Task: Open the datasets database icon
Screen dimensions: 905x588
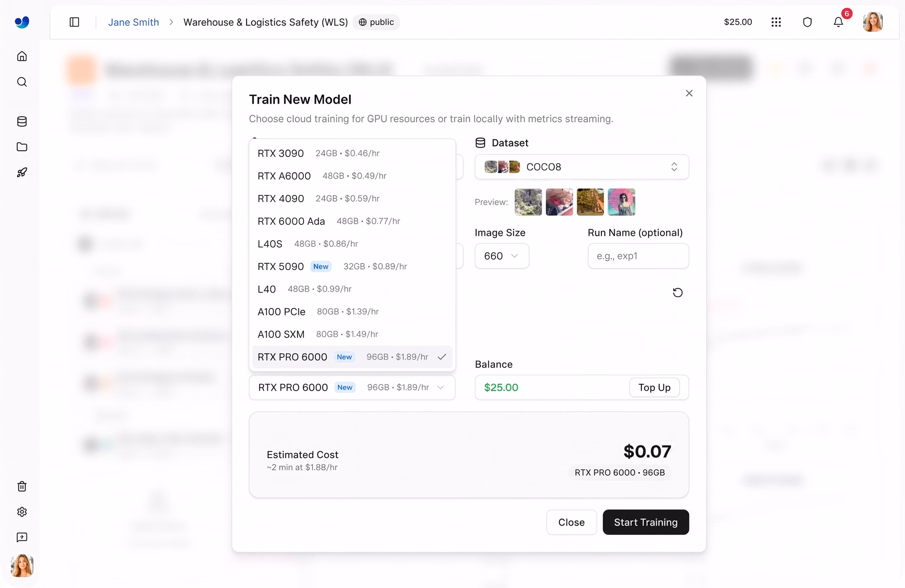Action: (x=22, y=122)
